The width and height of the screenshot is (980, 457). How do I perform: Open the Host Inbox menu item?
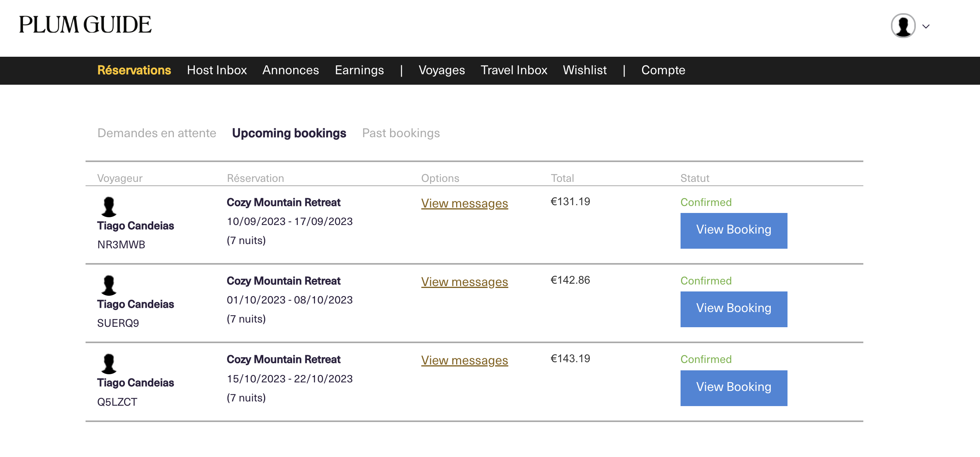tap(217, 70)
